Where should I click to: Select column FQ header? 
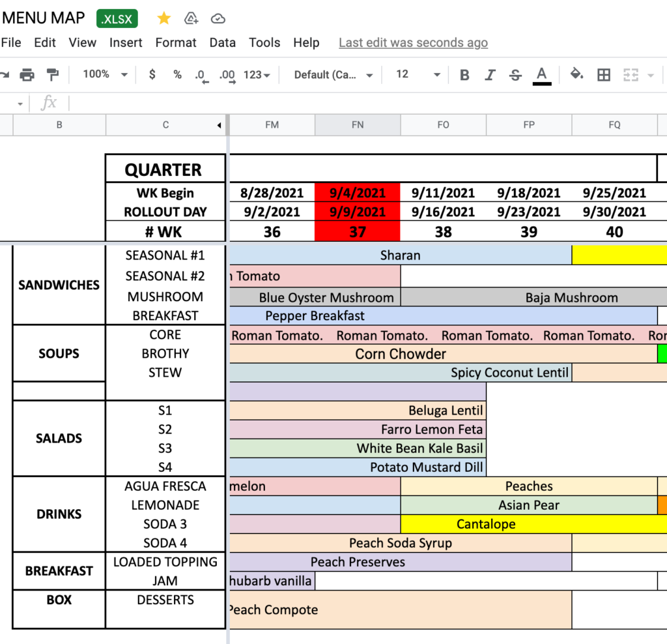(614, 124)
